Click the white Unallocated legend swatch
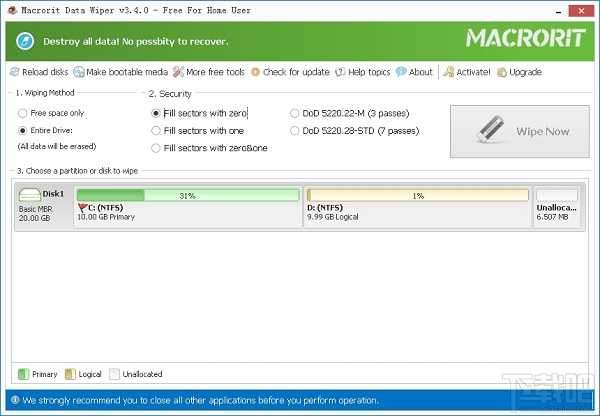 tap(114, 374)
